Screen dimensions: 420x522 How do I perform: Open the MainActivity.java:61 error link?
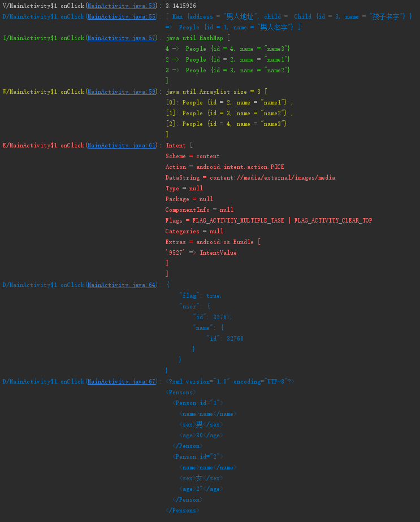click(122, 145)
